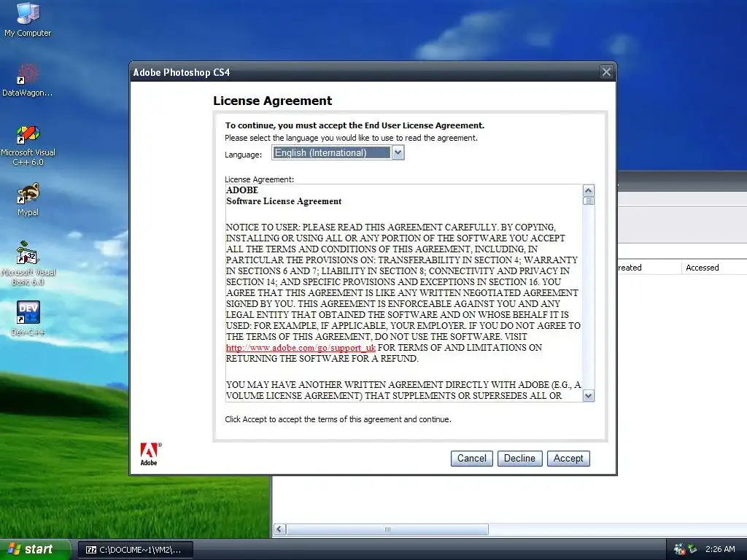Open the My Computer desktop icon

pos(28,19)
